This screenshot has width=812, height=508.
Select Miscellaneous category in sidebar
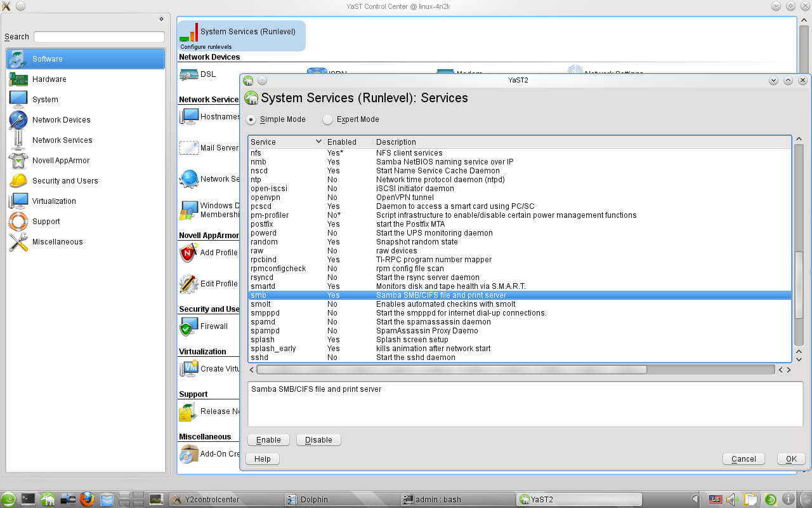[86, 242]
